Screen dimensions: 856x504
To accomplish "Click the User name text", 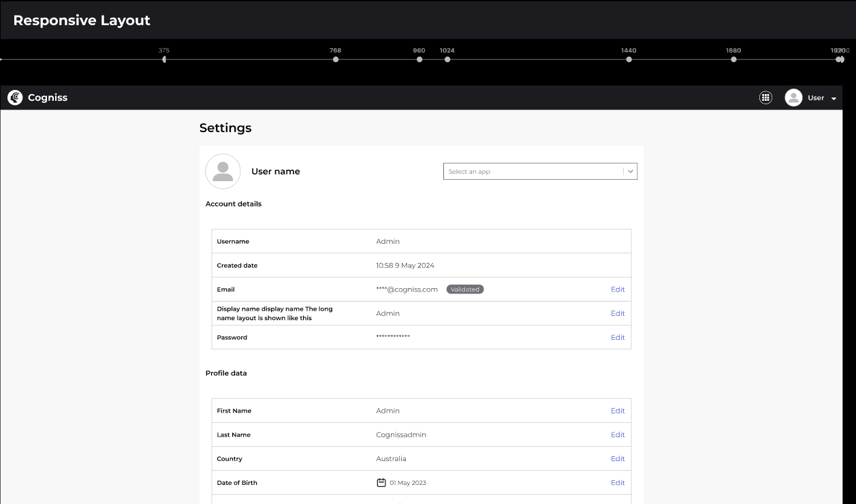I will tap(276, 172).
